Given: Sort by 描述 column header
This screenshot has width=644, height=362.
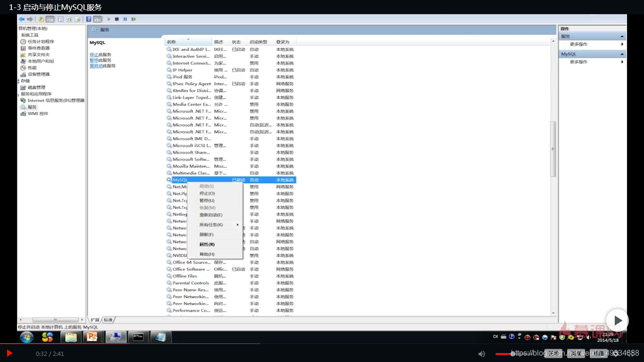Looking at the screenshot, I should (x=221, y=42).
